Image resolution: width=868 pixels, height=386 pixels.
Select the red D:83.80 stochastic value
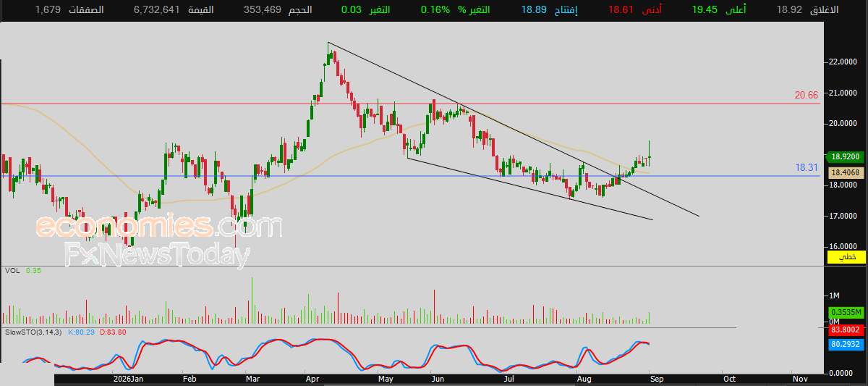pyautogui.click(x=112, y=331)
